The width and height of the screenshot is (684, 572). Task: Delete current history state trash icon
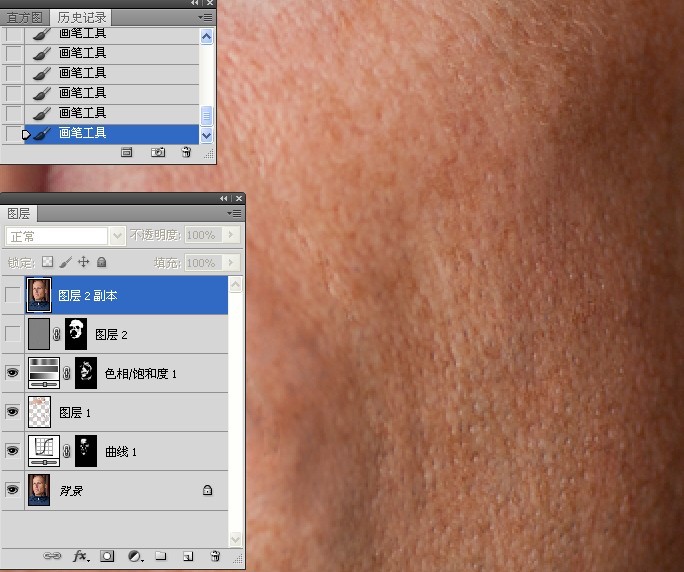(186, 152)
